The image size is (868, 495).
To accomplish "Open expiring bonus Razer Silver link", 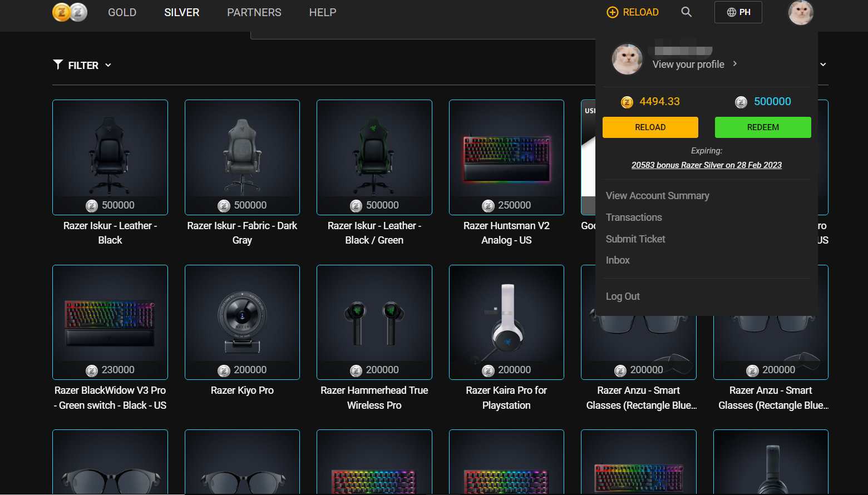I will 707,165.
